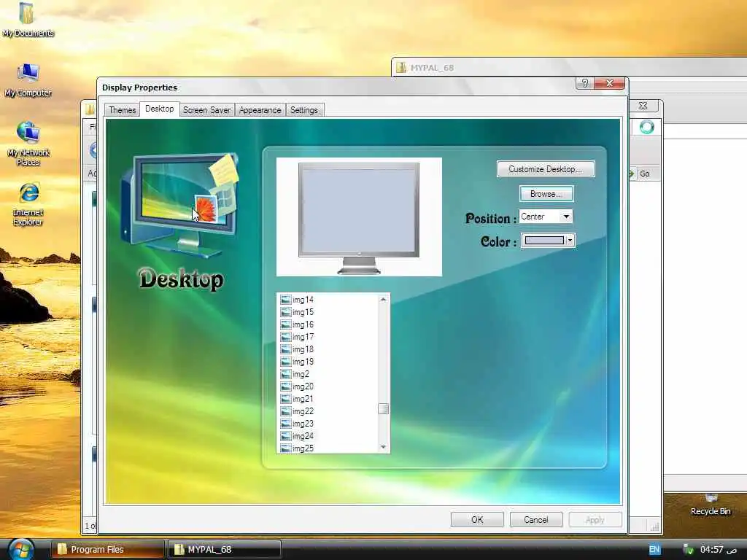Viewport: 747px width, 560px height.
Task: Click the MYPAL_68 window title bar text
Action: [432, 68]
